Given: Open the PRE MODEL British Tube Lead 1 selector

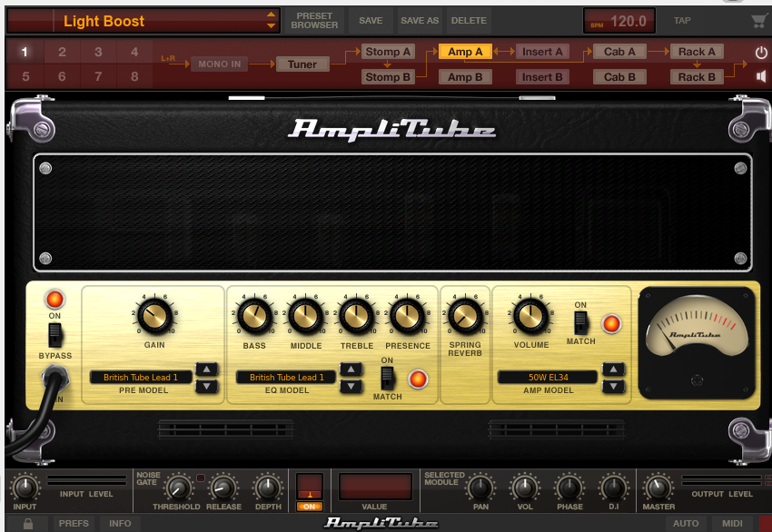Looking at the screenshot, I should click(140, 378).
